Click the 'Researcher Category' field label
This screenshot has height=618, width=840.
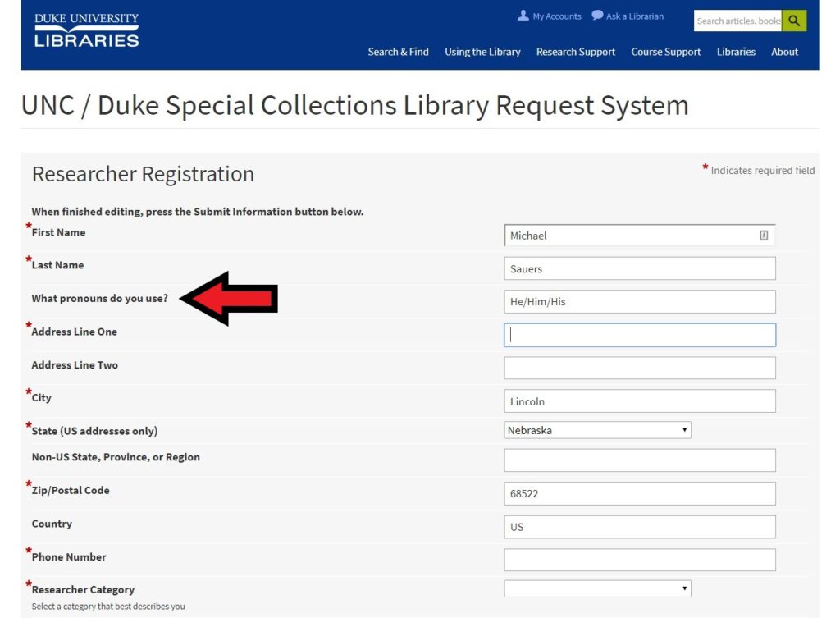tap(83, 589)
